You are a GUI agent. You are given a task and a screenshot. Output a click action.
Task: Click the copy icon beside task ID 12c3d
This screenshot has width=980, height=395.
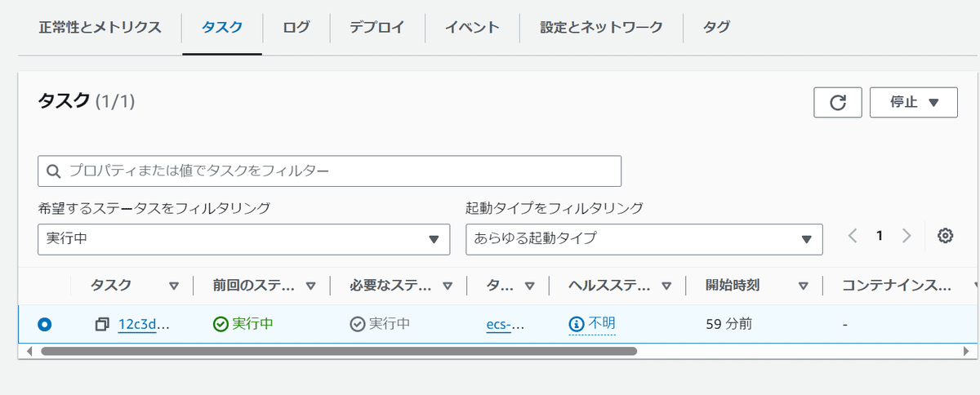point(102,324)
